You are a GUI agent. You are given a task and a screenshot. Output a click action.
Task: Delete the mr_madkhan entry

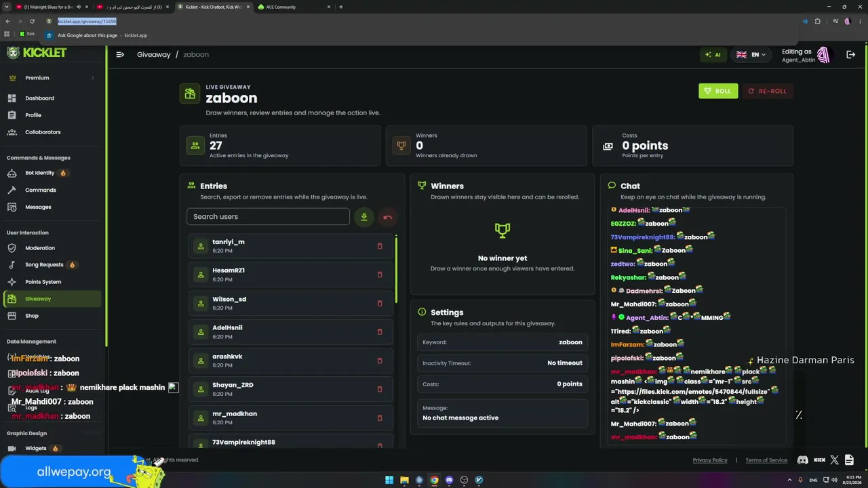click(380, 418)
